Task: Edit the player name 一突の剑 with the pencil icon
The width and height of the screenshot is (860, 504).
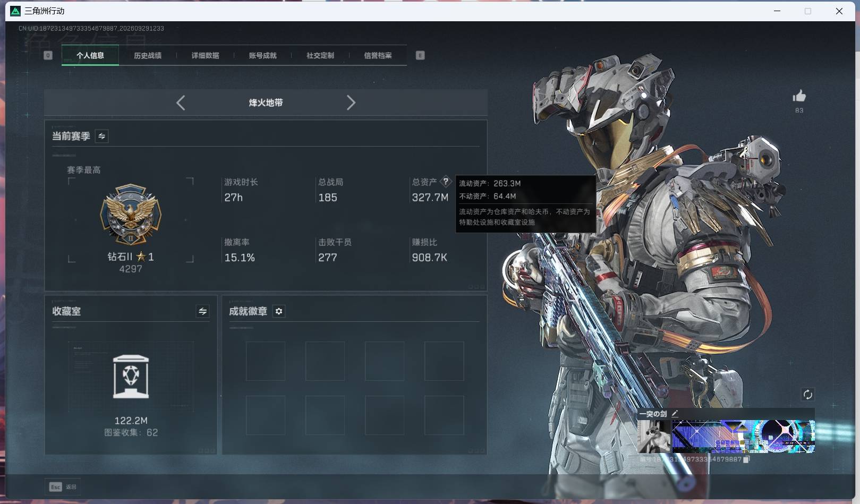Action: [x=675, y=413]
